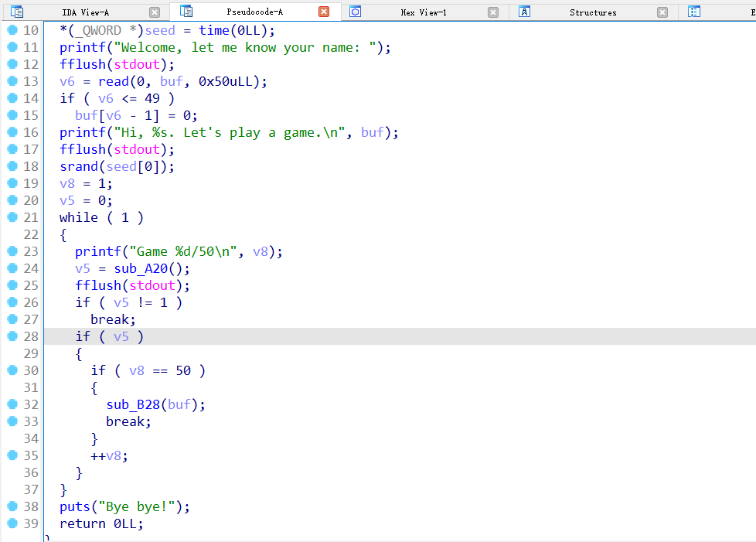Click the partially visible Enums tab icon
The height and width of the screenshot is (542, 756).
tap(694, 12)
